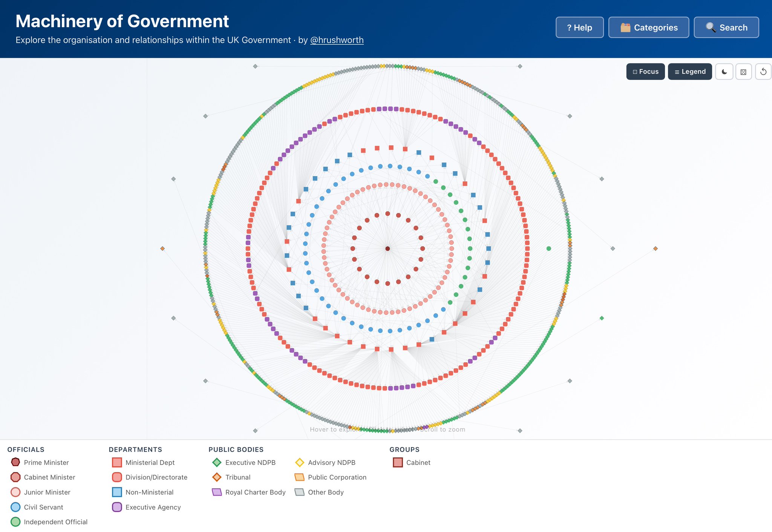Open the Help dialog
772x532 pixels.
[x=580, y=28]
